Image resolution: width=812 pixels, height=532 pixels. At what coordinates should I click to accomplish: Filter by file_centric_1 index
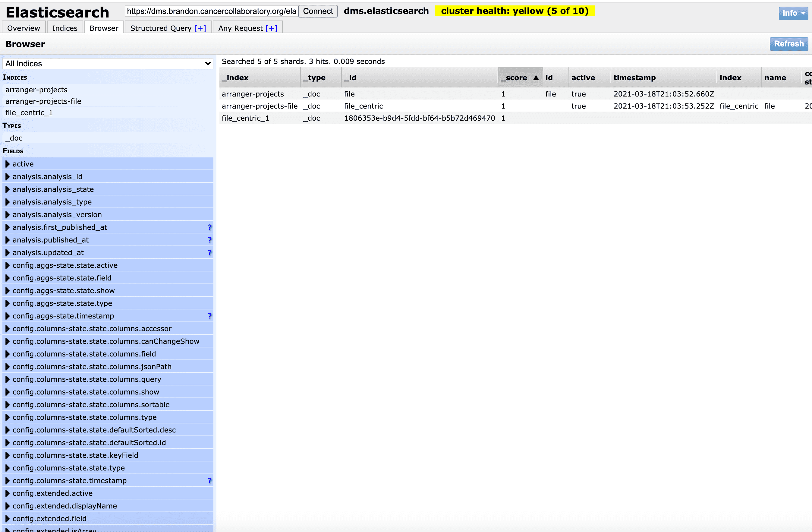[x=108, y=113]
